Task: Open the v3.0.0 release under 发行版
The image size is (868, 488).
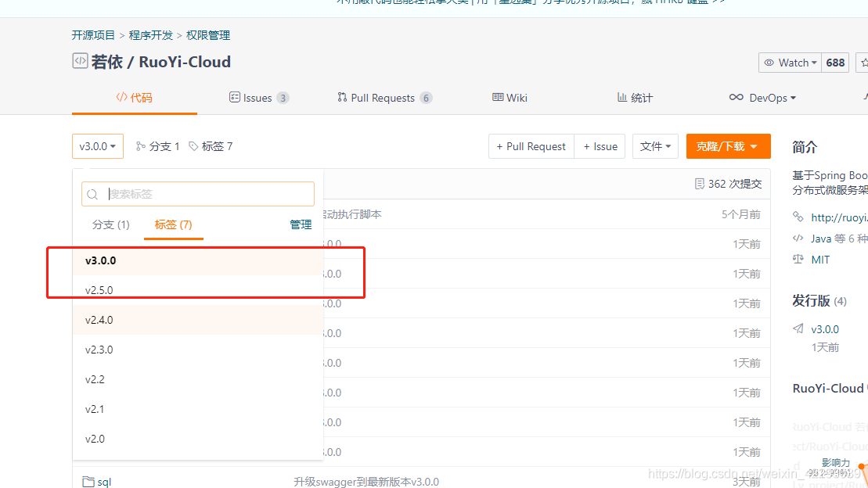Action: click(825, 329)
